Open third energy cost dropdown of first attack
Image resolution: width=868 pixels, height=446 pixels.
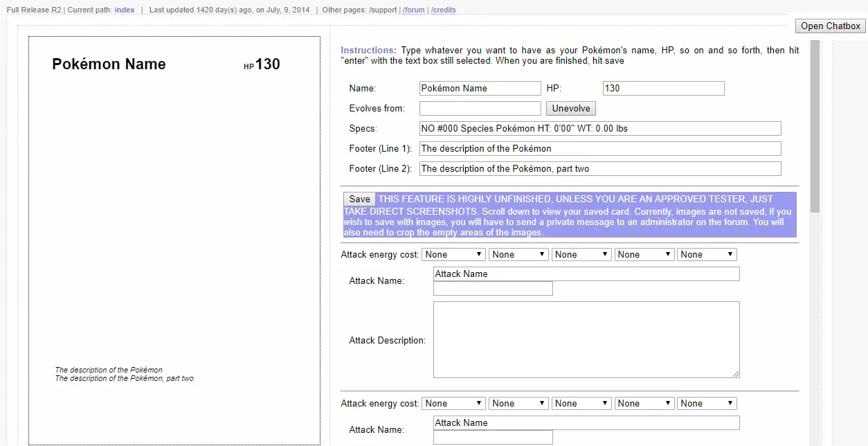[580, 255]
